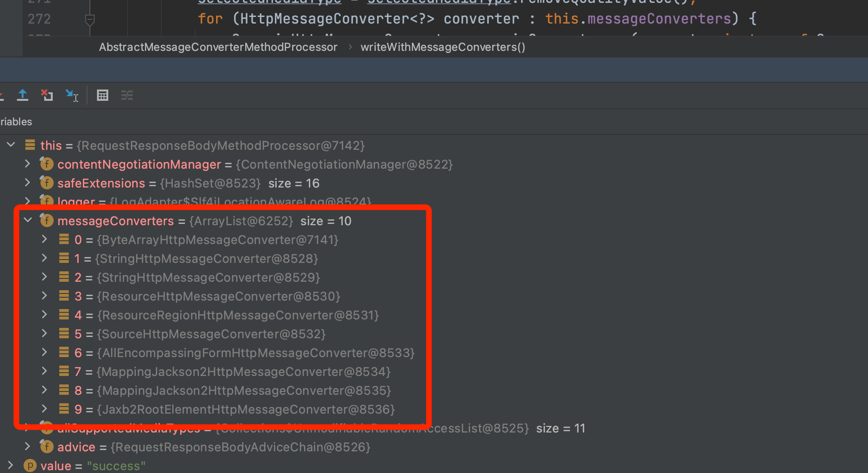The width and height of the screenshot is (868, 473).
Task: Expand element 6 AllEncompassingFormHttpMessageConverter
Action: pyautogui.click(x=44, y=352)
